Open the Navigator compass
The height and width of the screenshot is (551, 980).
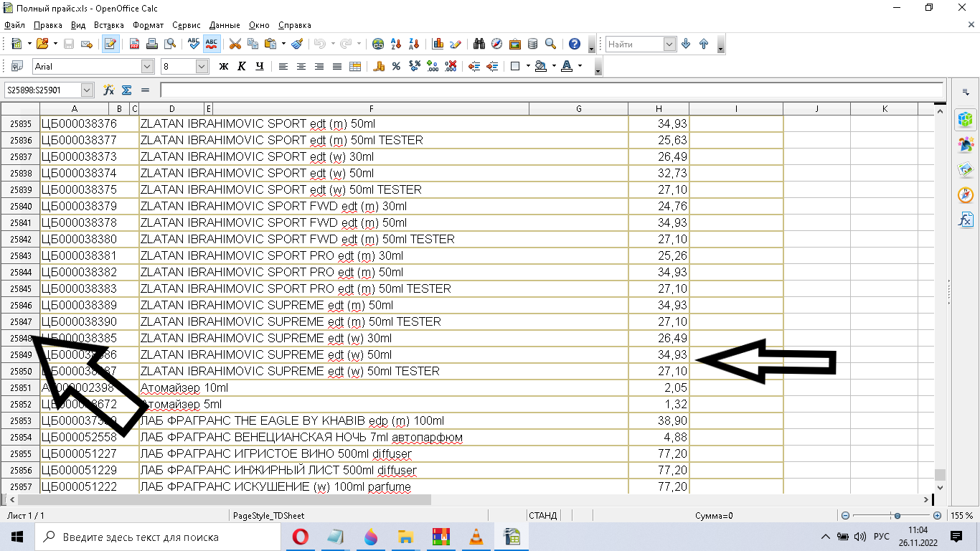click(497, 44)
